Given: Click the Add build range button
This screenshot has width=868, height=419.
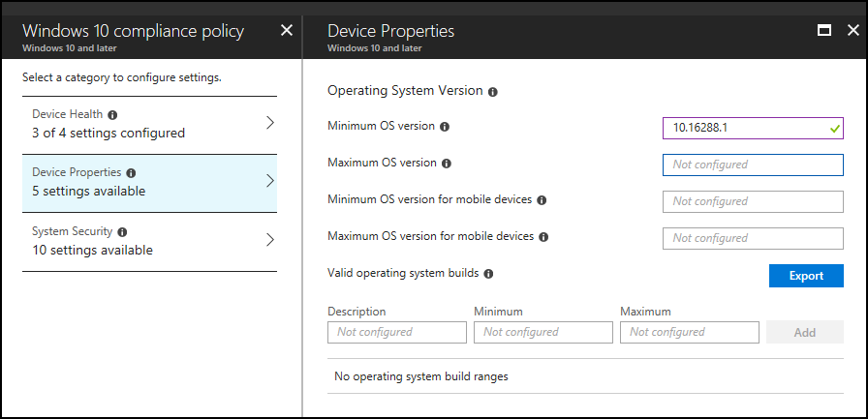Looking at the screenshot, I should tap(804, 332).
